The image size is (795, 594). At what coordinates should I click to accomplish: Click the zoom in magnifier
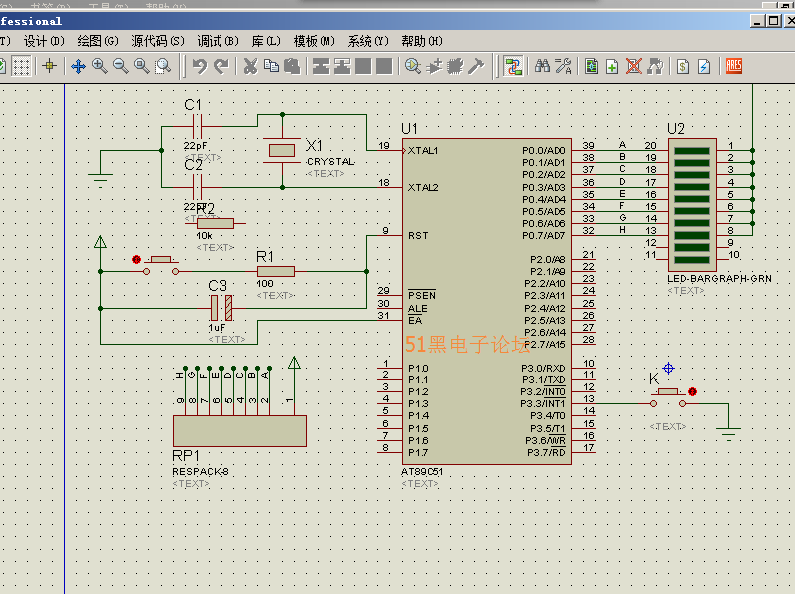tap(99, 66)
